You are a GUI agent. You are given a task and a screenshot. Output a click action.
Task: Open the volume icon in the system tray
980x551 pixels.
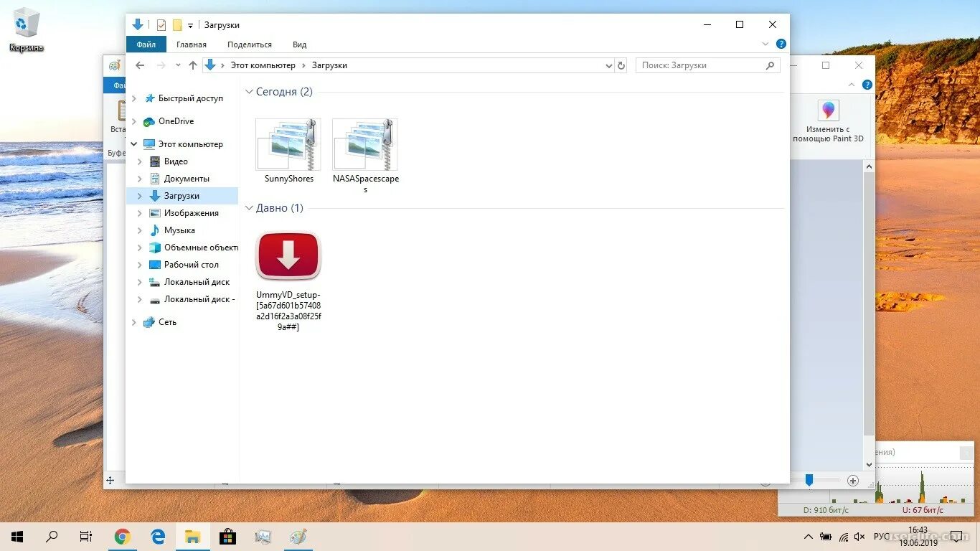click(x=859, y=536)
